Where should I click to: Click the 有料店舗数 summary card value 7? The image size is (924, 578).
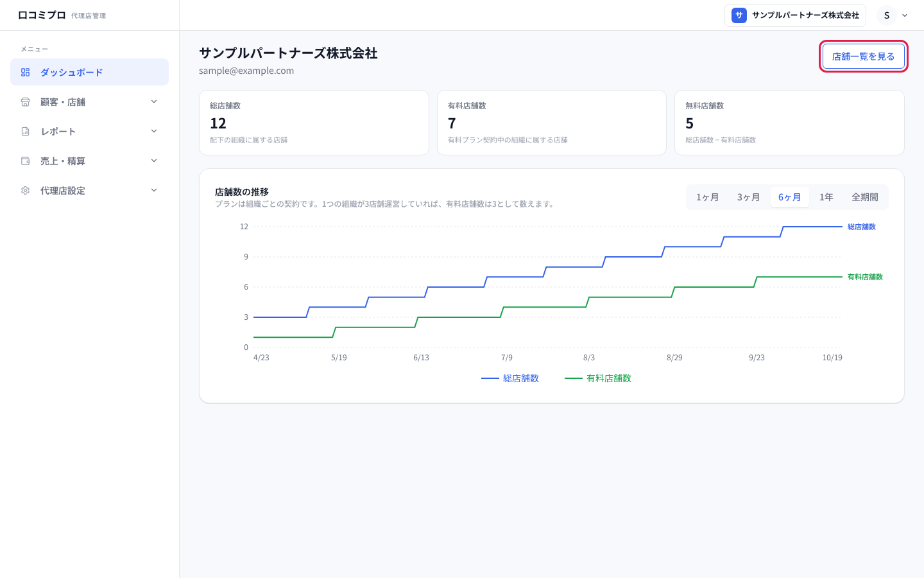(x=452, y=123)
